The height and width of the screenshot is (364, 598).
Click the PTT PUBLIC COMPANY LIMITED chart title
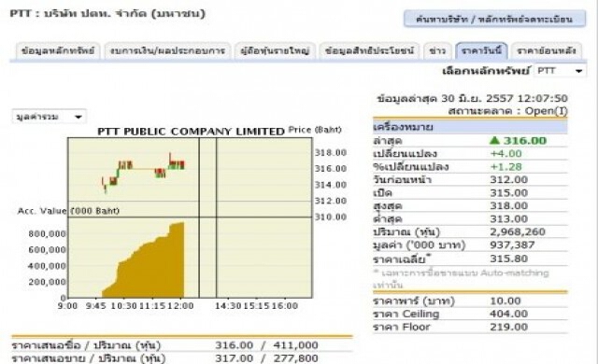click(x=191, y=132)
